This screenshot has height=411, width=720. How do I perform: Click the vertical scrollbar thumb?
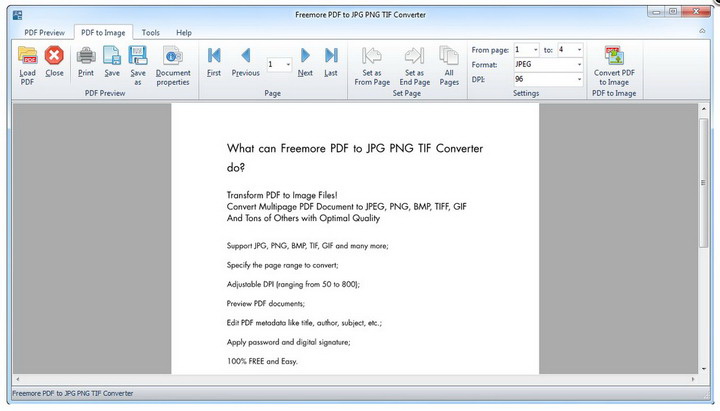click(703, 182)
